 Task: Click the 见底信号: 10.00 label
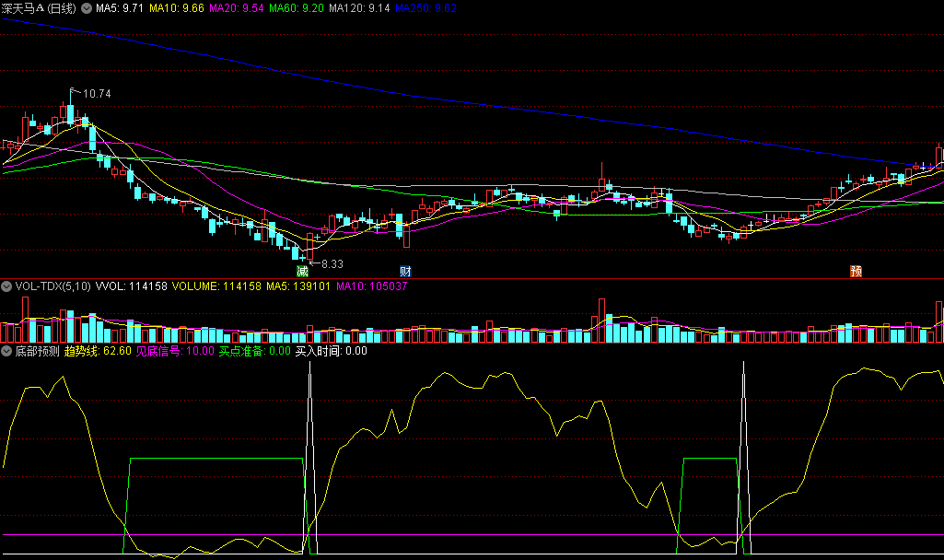175,351
